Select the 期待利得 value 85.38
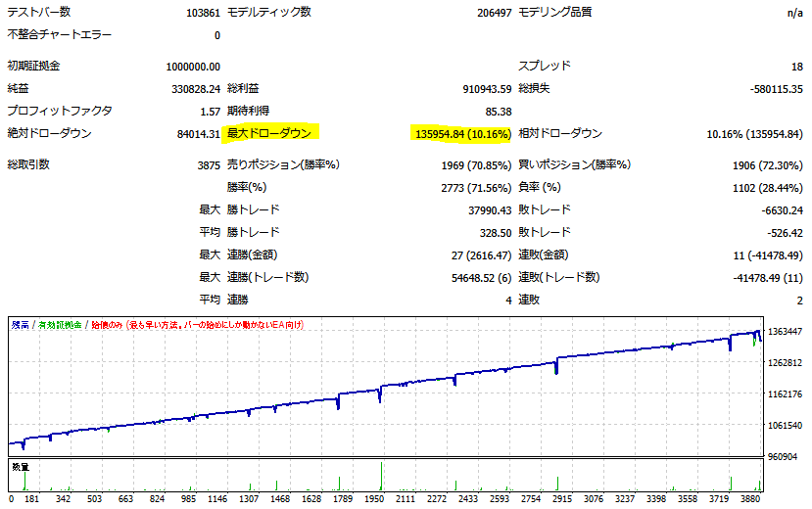The width and height of the screenshot is (812, 509). tap(497, 112)
